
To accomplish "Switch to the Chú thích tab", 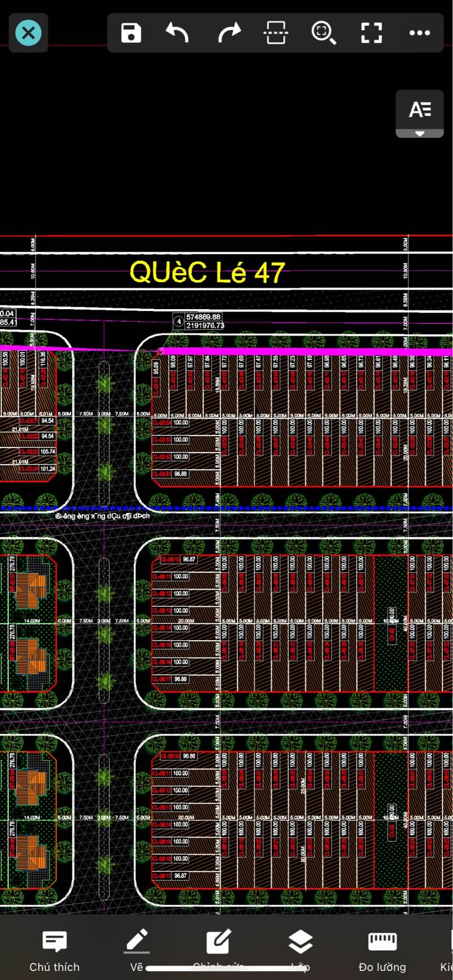I will pyautogui.click(x=55, y=951).
